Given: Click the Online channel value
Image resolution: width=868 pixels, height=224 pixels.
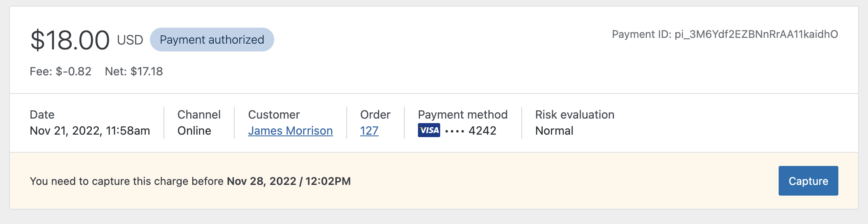Looking at the screenshot, I should tap(194, 131).
